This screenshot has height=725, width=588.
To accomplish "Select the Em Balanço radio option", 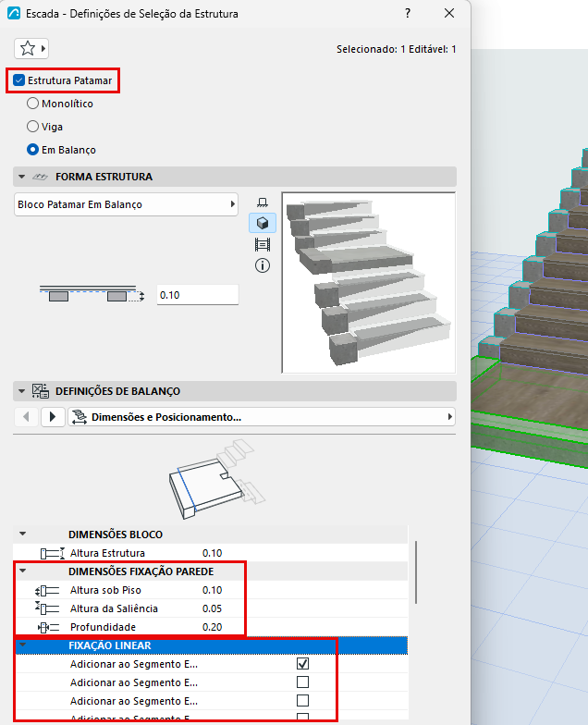I will click(x=32, y=150).
